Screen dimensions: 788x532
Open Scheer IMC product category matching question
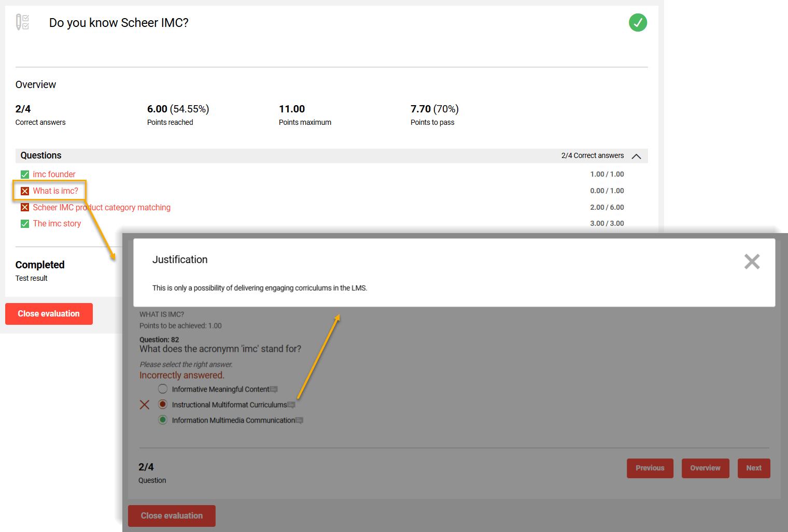(x=102, y=208)
